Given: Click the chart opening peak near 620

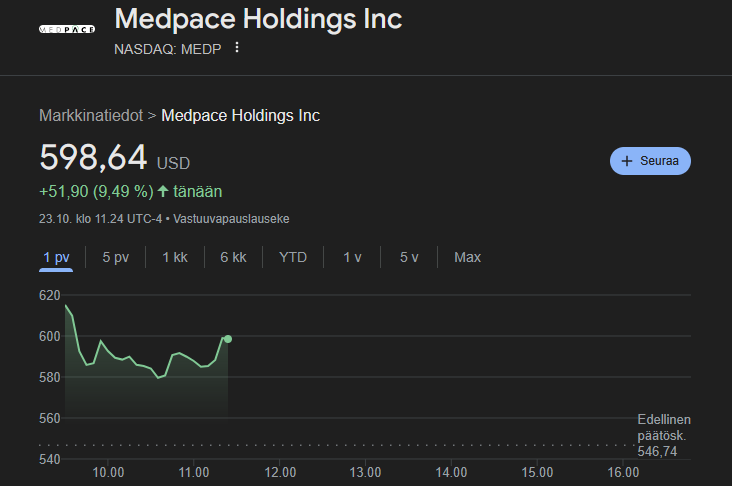Looking at the screenshot, I should coord(66,305).
